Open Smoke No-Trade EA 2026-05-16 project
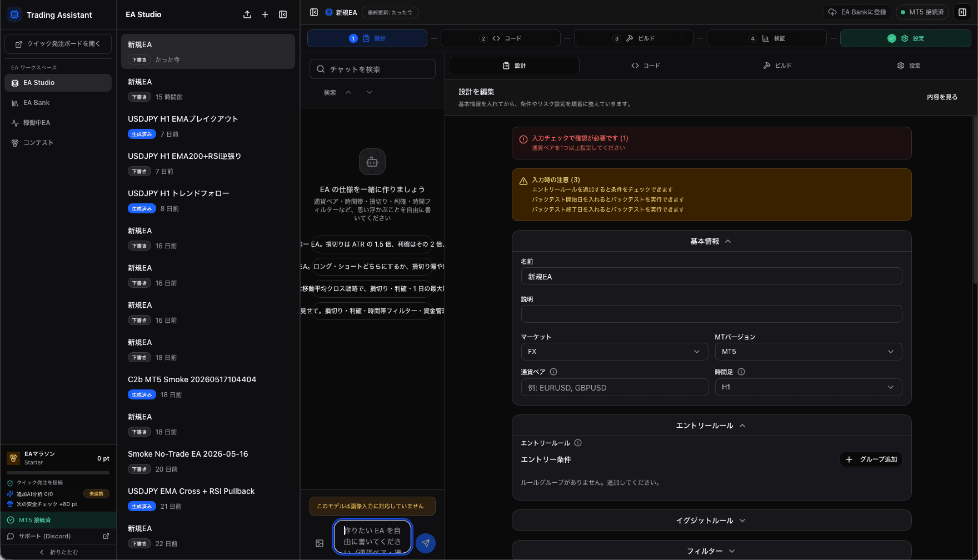Image resolution: width=978 pixels, height=560 pixels. (208, 461)
